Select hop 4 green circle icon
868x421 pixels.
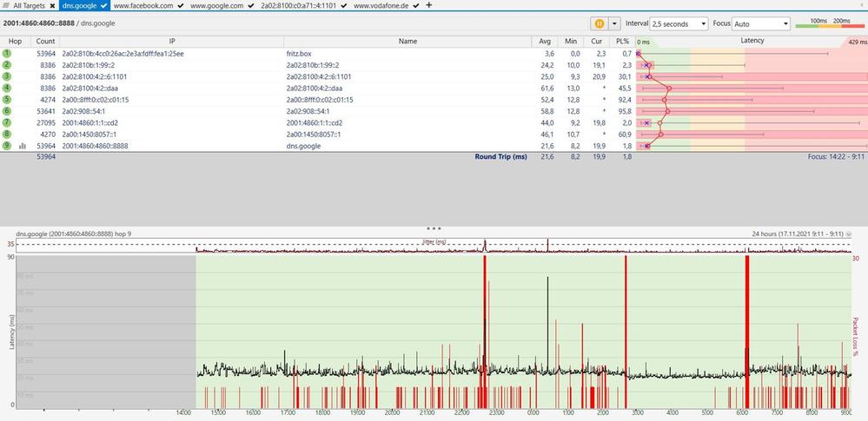pyautogui.click(x=7, y=88)
